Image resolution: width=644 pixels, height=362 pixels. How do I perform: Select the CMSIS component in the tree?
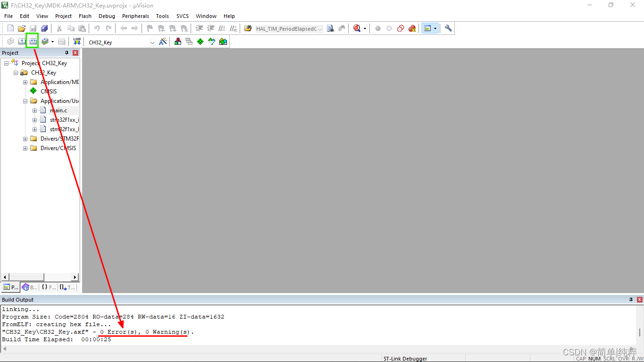pos(49,92)
